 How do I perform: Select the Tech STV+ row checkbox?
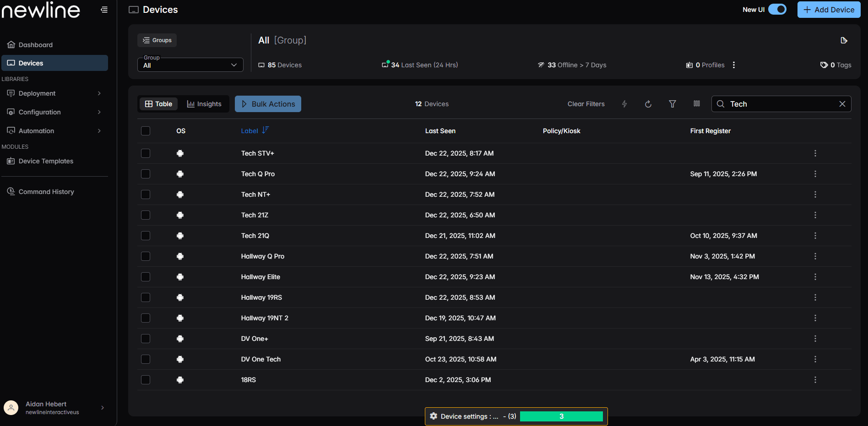pyautogui.click(x=146, y=153)
